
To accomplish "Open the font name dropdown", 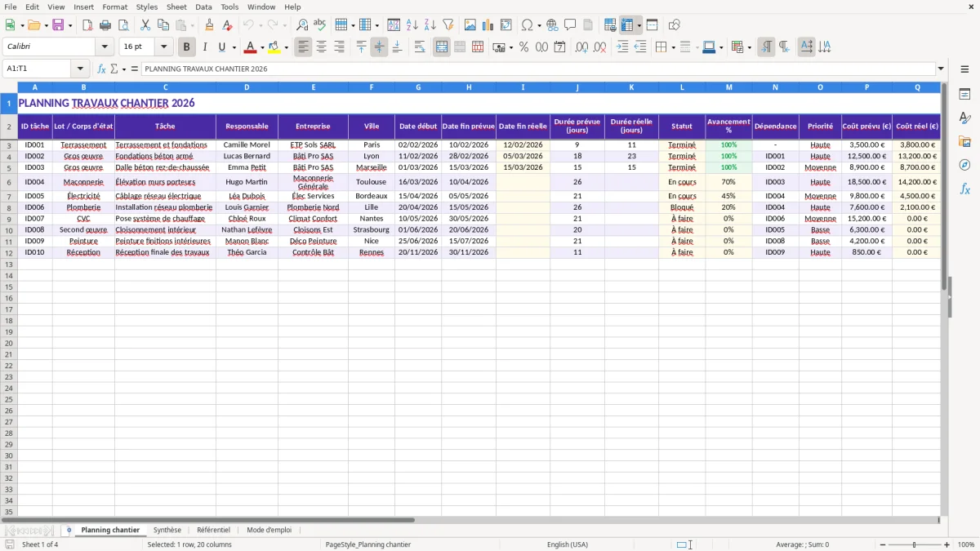I will [x=105, y=47].
